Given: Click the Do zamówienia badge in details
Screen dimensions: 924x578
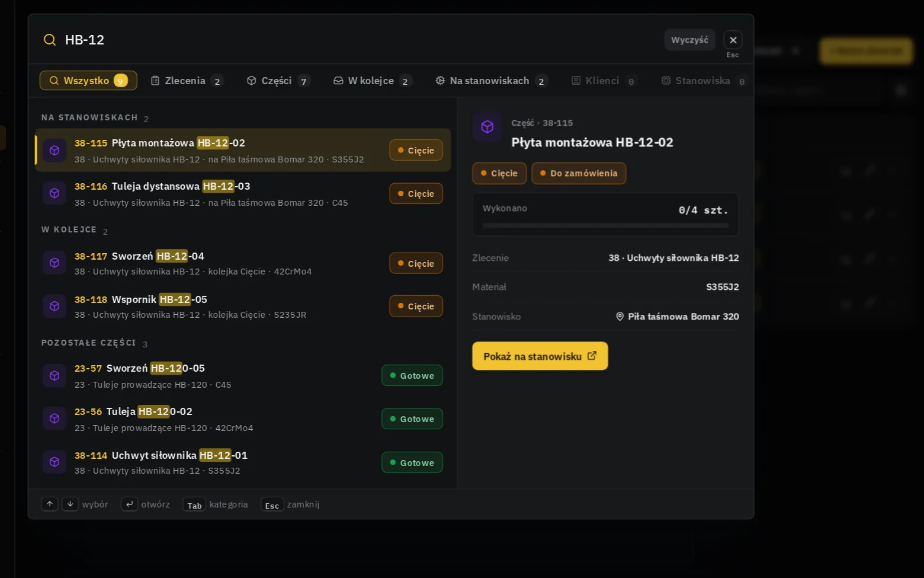Looking at the screenshot, I should tap(579, 173).
